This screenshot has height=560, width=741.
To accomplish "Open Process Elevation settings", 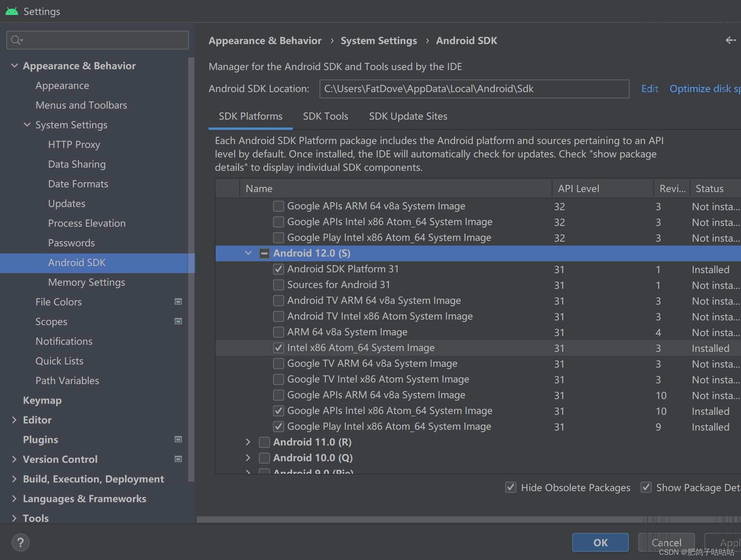I will coord(87,223).
